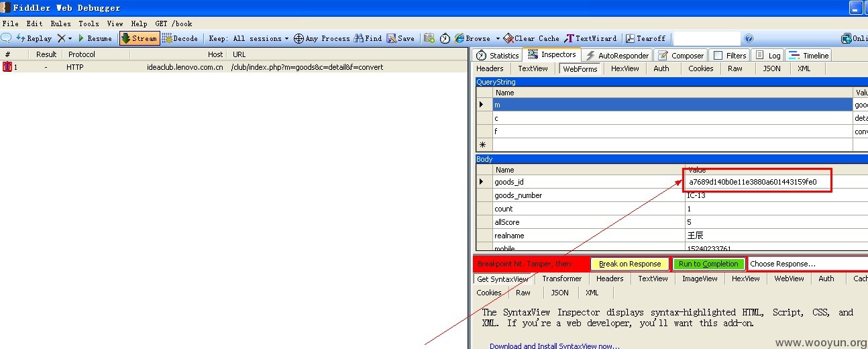This screenshot has height=349, width=868.
Task: Switch to the AutoResponder tab
Action: pos(617,56)
